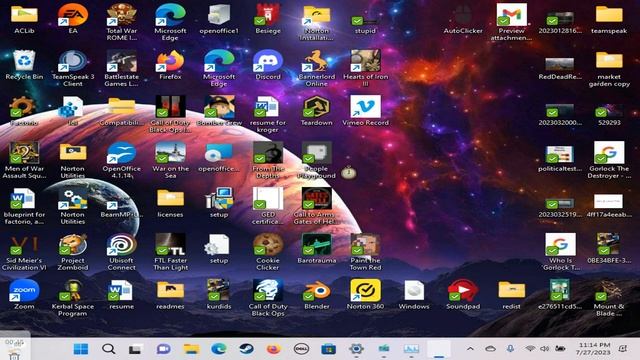Launch the Zoom desktop shortcut

coord(24,291)
